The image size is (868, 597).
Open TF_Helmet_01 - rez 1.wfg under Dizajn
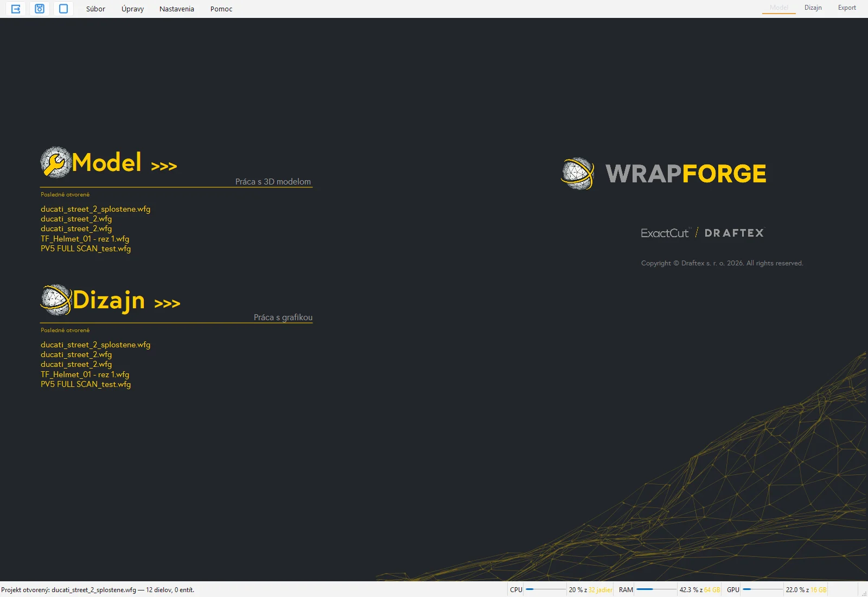pos(85,374)
